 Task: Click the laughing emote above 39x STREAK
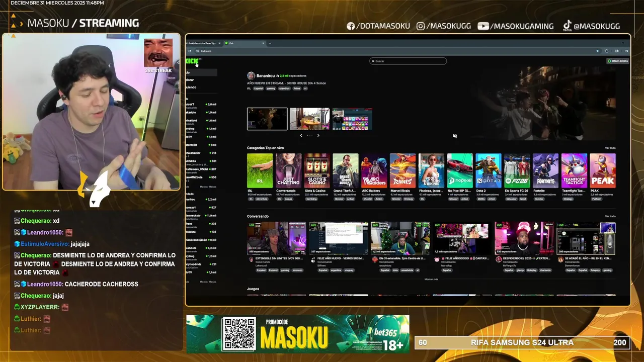[x=158, y=53]
